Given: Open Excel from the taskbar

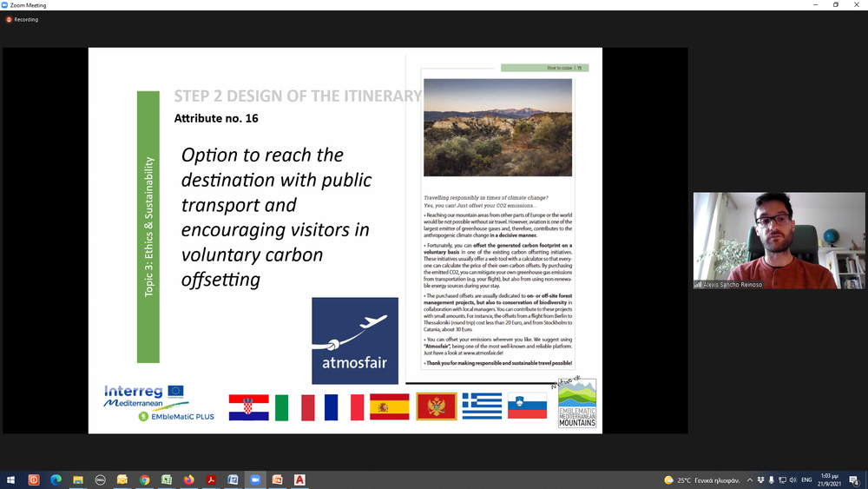Looking at the screenshot, I should click(x=167, y=479).
